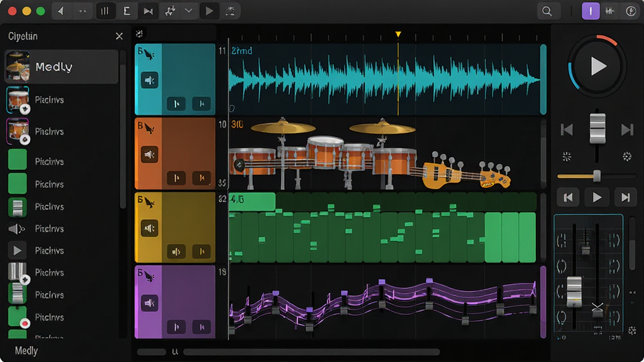Click the next-track icon below the large play dial

tap(627, 130)
